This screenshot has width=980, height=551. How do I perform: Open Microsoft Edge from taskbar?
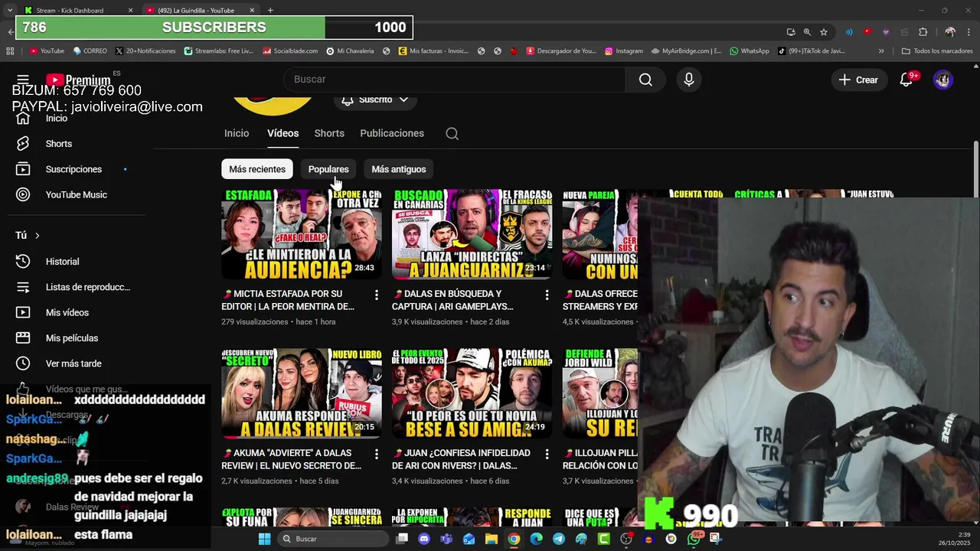coord(537,539)
